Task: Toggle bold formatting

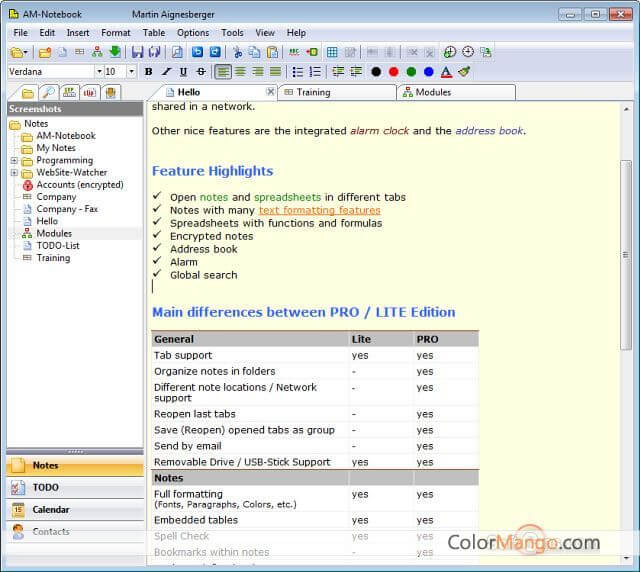Action: tap(149, 72)
